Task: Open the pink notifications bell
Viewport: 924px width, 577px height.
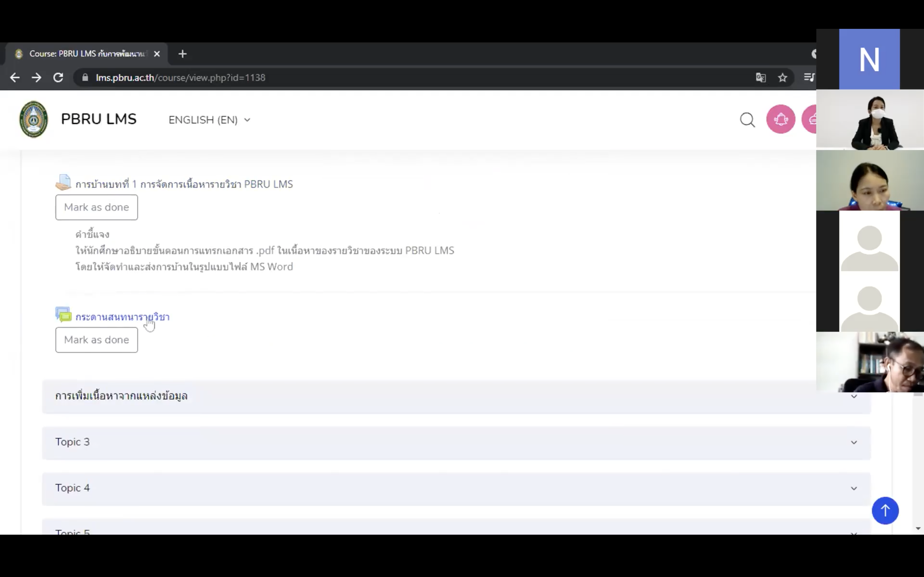Action: tap(780, 119)
